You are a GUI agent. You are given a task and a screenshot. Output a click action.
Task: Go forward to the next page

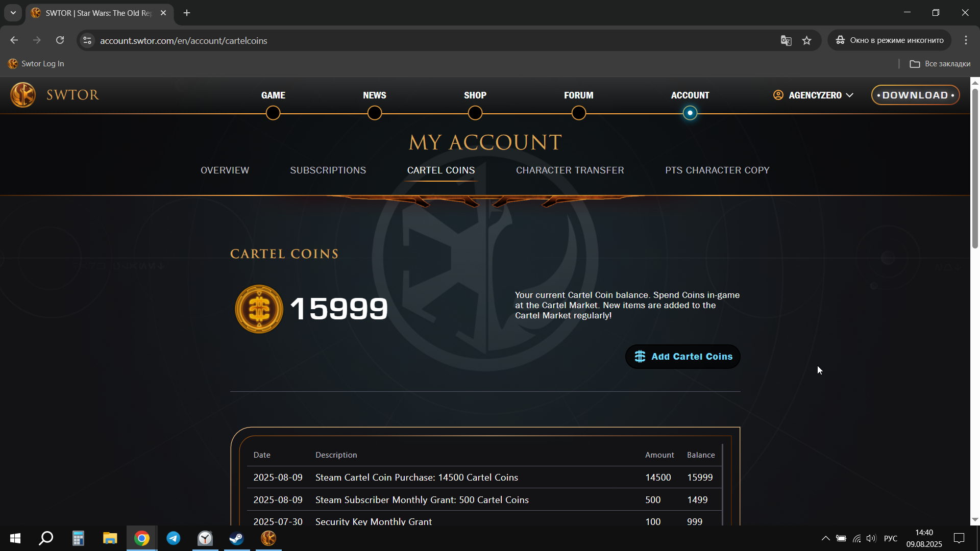tap(37, 40)
